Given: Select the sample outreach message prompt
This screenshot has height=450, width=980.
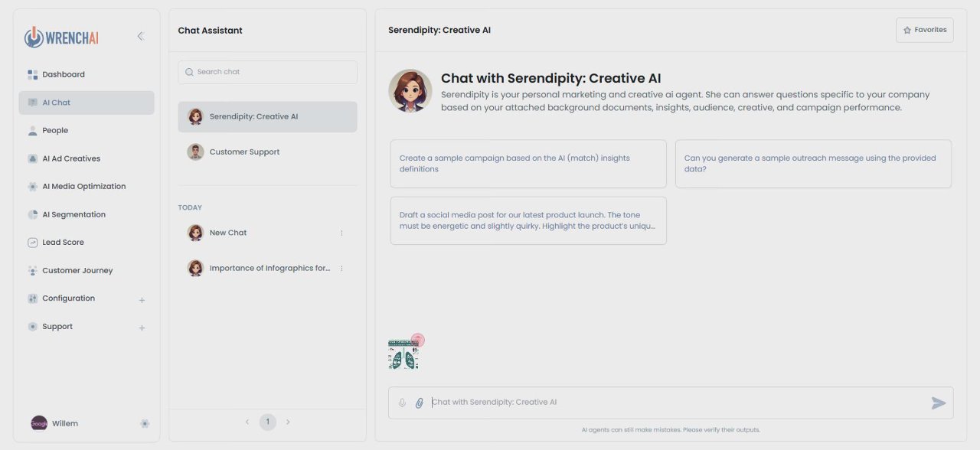Looking at the screenshot, I should 812,163.
